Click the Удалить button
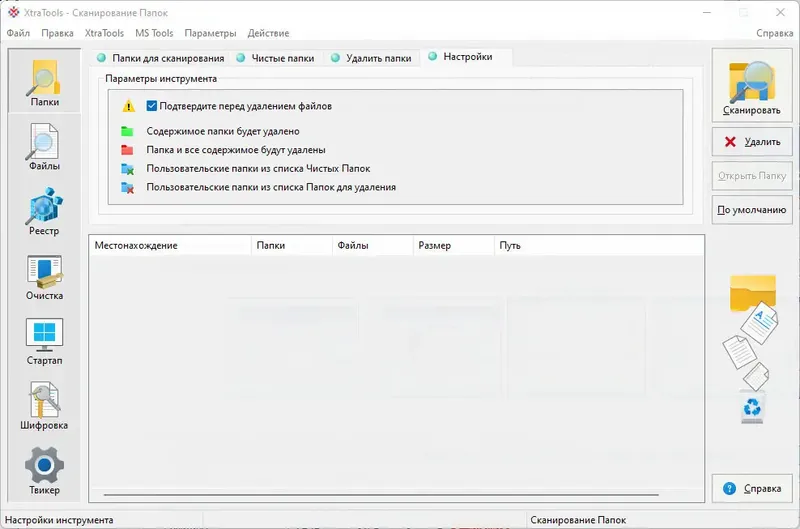This screenshot has height=529, width=800. coord(752,141)
